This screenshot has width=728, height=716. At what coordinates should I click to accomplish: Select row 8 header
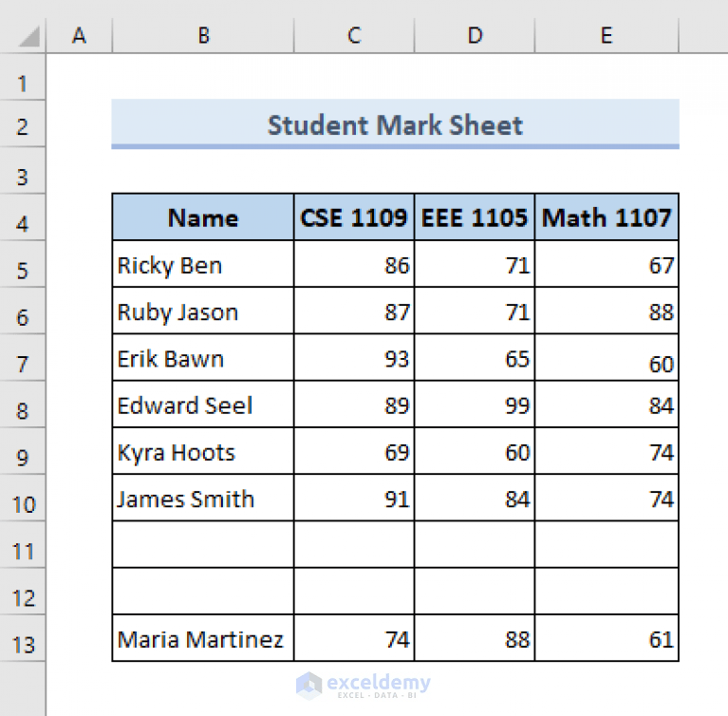22,405
